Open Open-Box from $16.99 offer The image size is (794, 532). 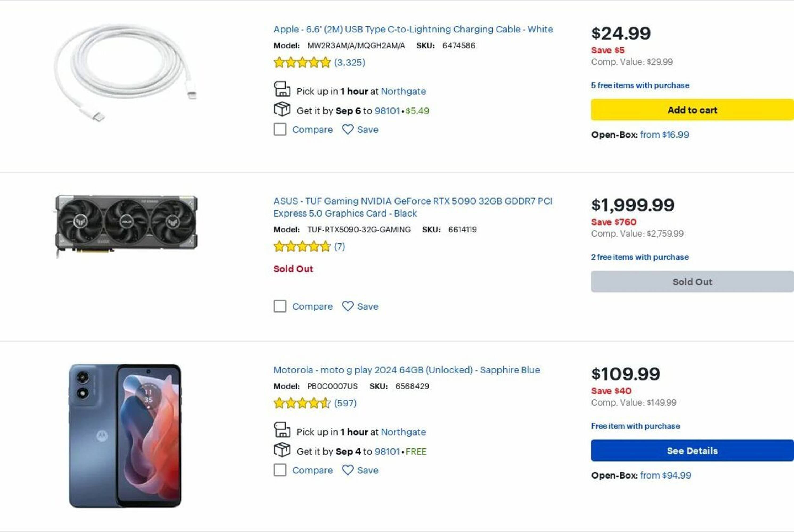tap(664, 135)
